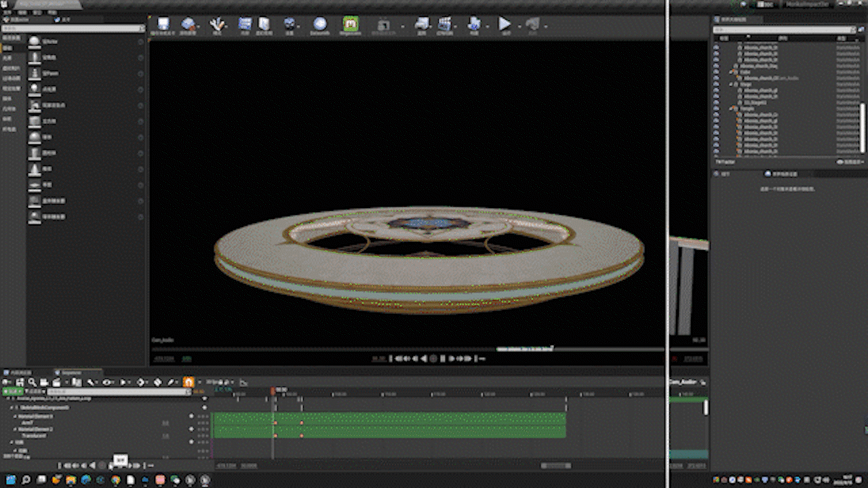This screenshot has width=868, height=488.
Task: Toggle visibility eye of first outliner row
Action: (x=716, y=47)
